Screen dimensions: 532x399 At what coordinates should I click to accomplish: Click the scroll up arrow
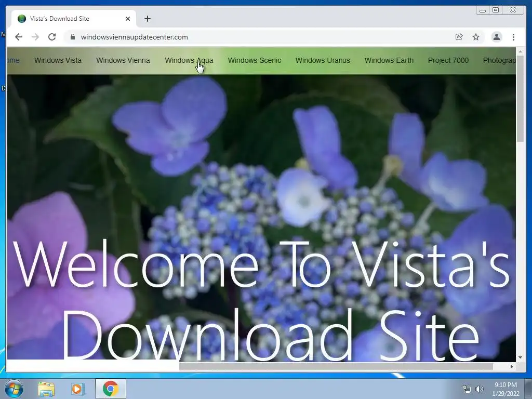[x=521, y=51]
